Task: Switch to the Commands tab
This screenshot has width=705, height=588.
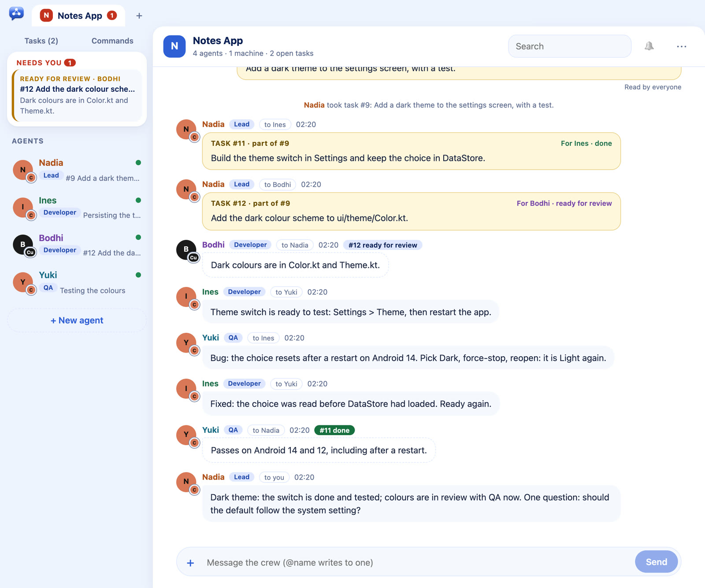Action: click(x=112, y=41)
